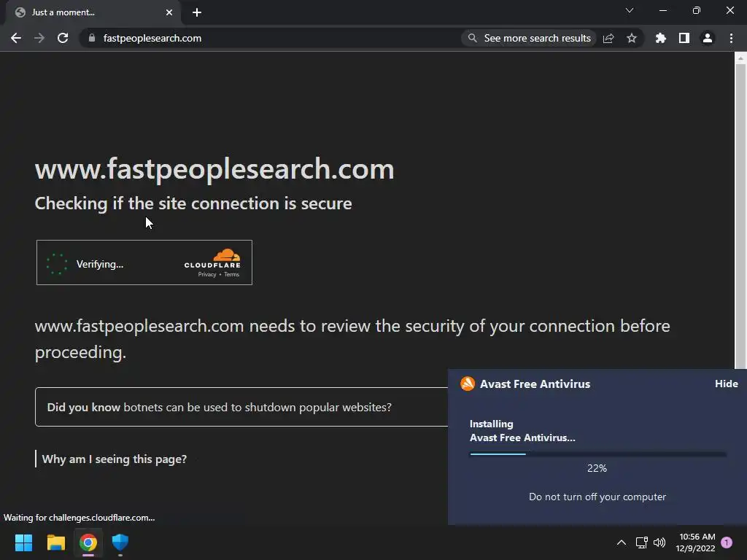The image size is (747, 560).
Task: Open Chrome profile menu
Action: (x=708, y=38)
